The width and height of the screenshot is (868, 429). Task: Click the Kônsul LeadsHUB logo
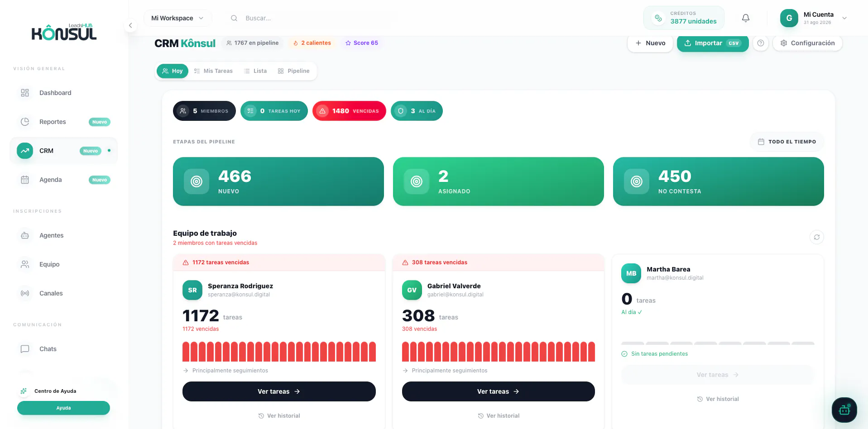[64, 32]
